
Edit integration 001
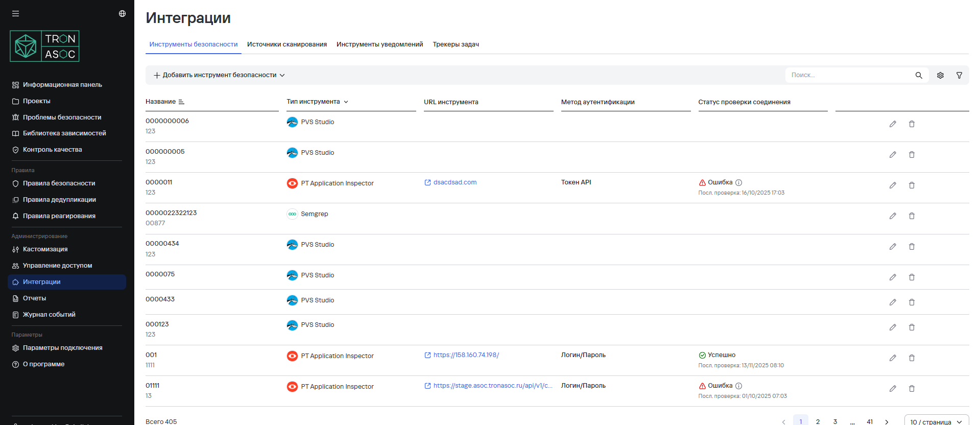coord(893,358)
